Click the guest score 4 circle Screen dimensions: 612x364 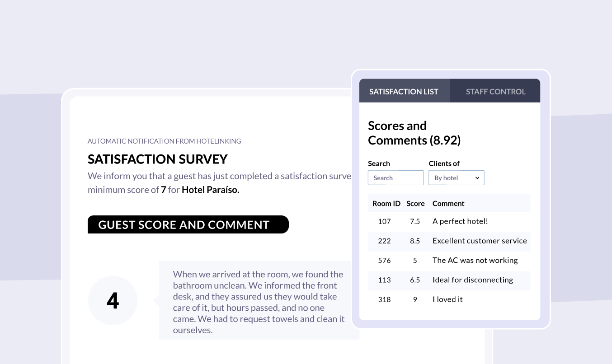[x=113, y=300]
